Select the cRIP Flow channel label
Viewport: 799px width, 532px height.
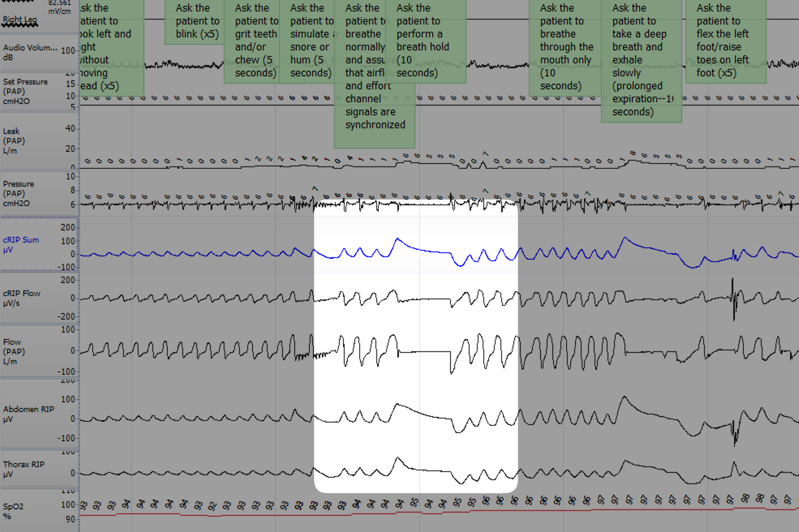[21, 298]
